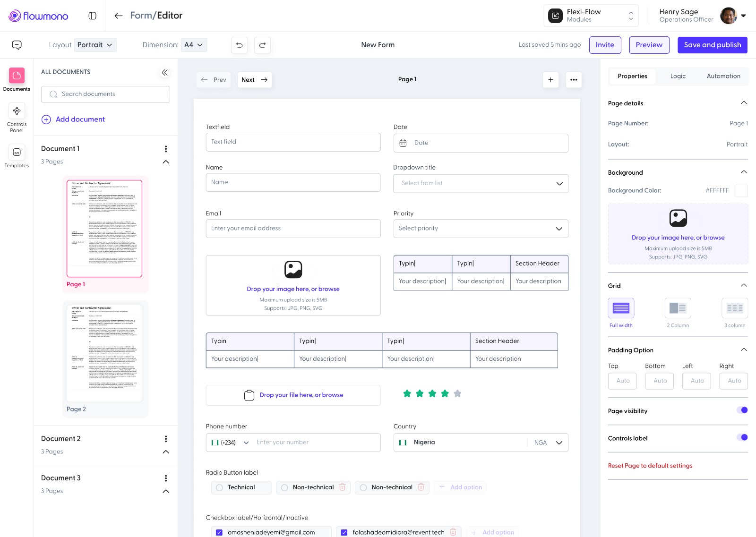Viewport: 756px width, 537px height.
Task: Select the Technical radio button
Action: pyautogui.click(x=219, y=487)
